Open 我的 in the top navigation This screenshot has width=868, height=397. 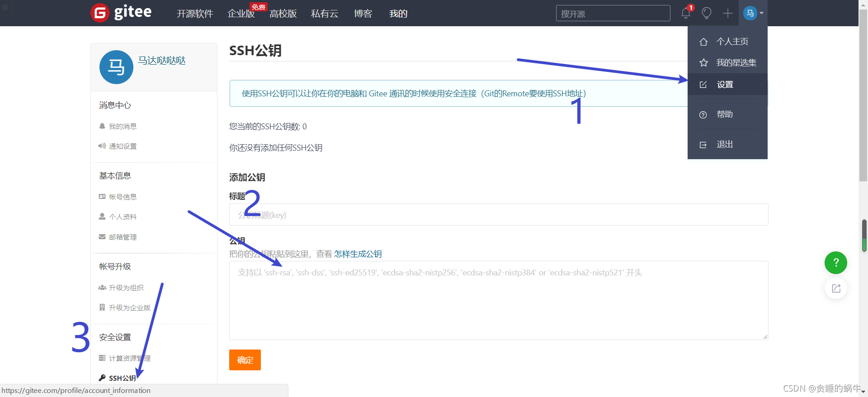tap(398, 14)
